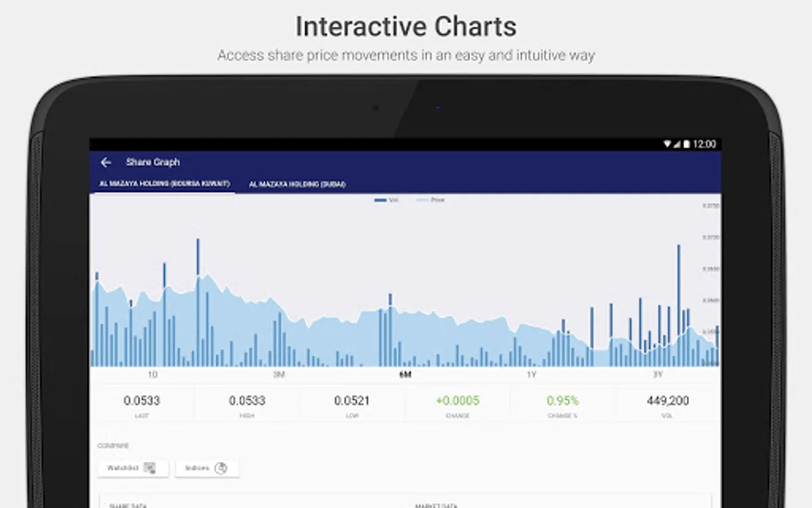812x508 pixels.
Task: Tap the Low value 0.0521
Action: point(352,401)
